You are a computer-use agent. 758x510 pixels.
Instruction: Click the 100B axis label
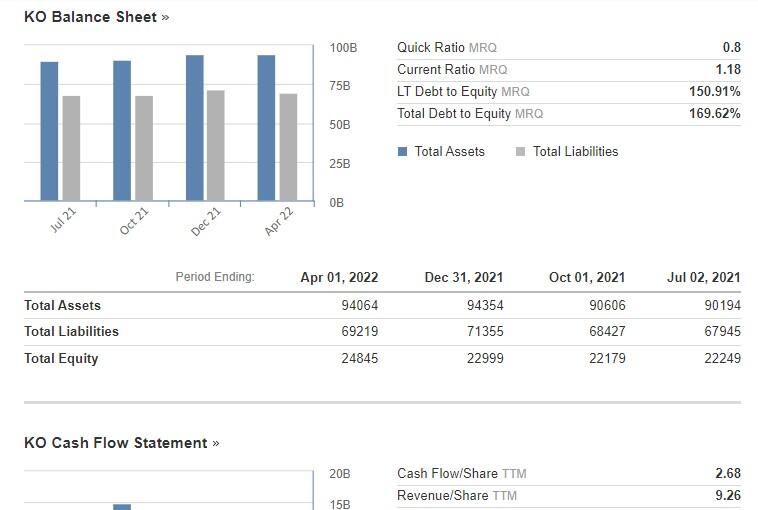click(343, 47)
